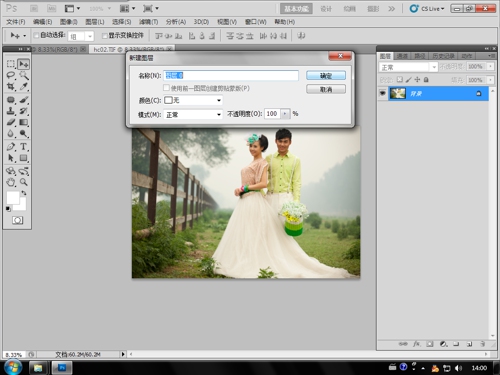Select the Rectangular Marquee tool
The height and width of the screenshot is (375, 500).
tap(11, 64)
